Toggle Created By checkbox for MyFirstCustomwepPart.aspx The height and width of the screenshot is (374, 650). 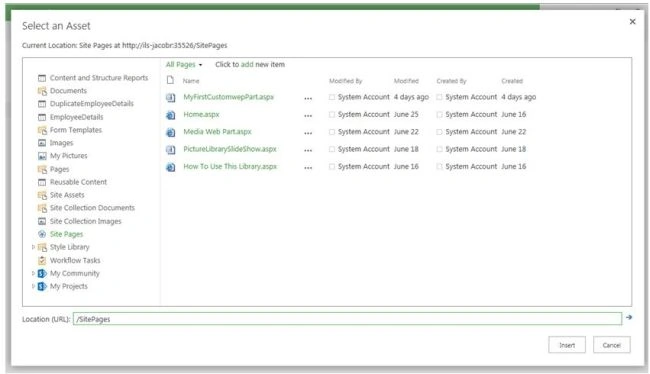pyautogui.click(x=439, y=97)
